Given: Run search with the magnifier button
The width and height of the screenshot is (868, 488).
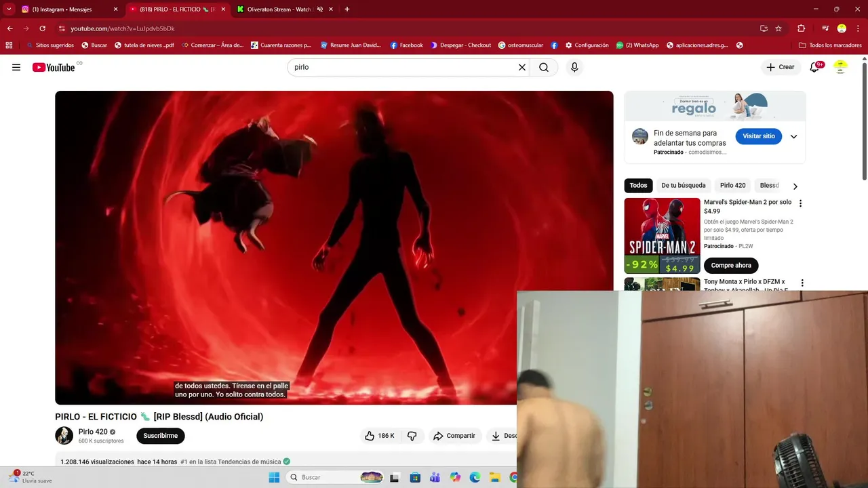Looking at the screenshot, I should 544,67.
